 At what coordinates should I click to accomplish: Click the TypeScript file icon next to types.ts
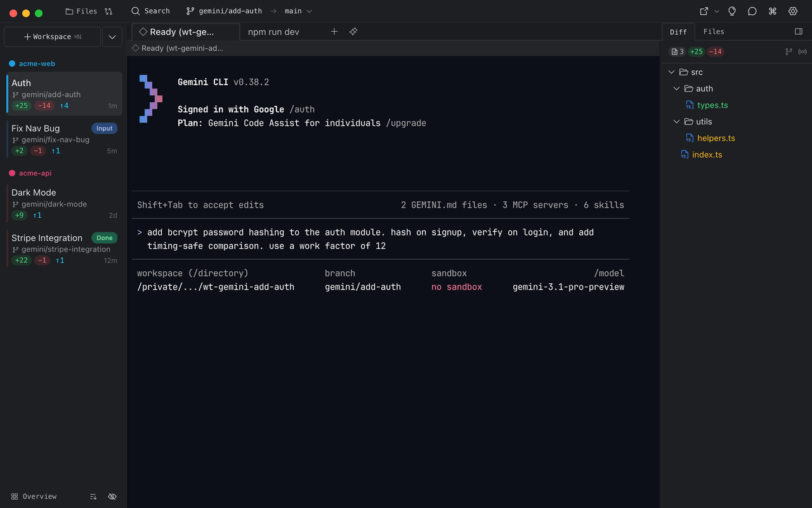(690, 105)
